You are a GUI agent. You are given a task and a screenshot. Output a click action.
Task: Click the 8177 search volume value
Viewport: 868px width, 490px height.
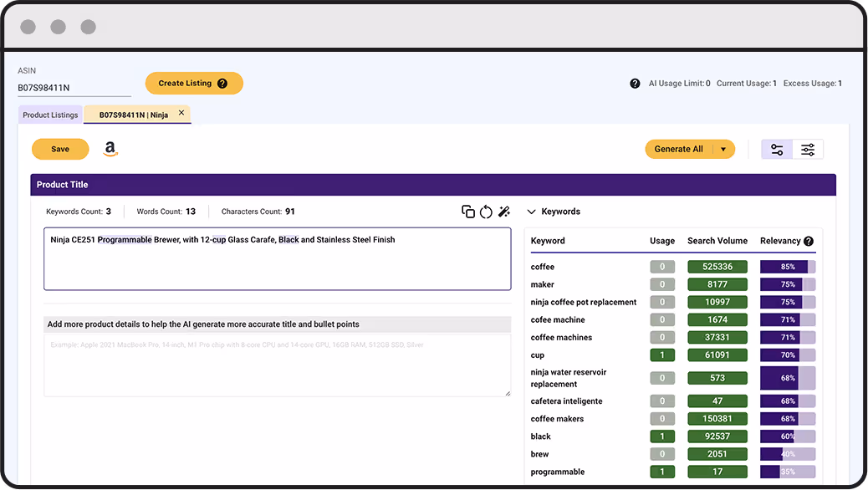717,284
